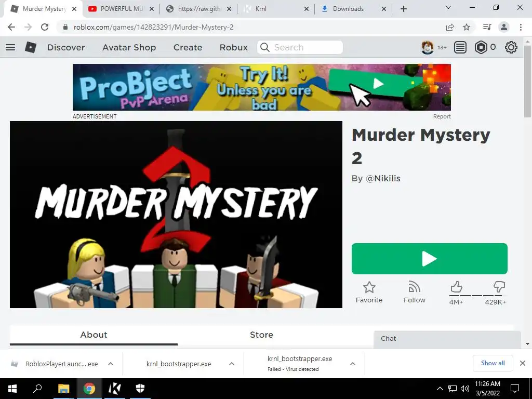This screenshot has width=532, height=399.
Task: Open the Chrome profile icon
Action: (x=504, y=27)
